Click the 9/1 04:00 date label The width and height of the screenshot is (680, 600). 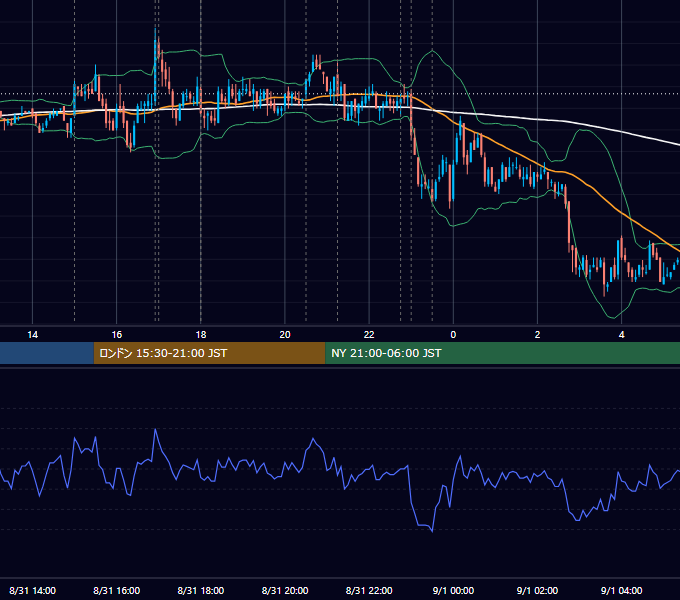(x=621, y=590)
